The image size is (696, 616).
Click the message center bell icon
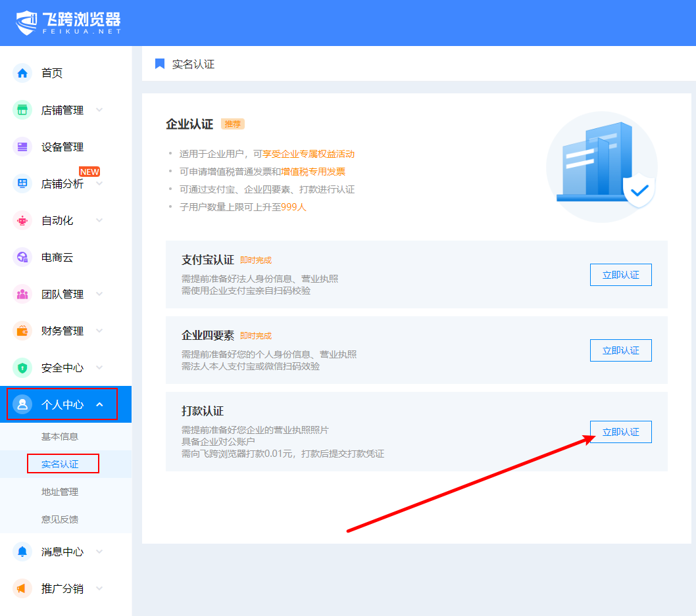22,552
